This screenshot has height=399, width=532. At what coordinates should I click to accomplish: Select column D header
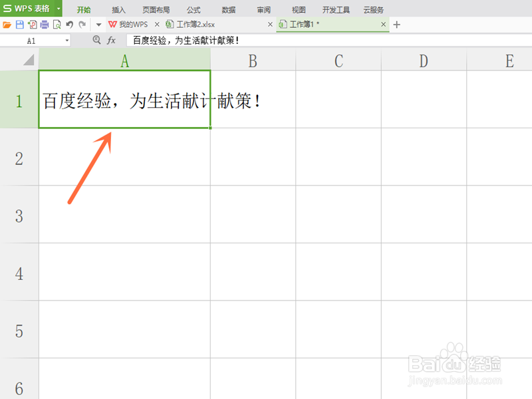pos(424,60)
